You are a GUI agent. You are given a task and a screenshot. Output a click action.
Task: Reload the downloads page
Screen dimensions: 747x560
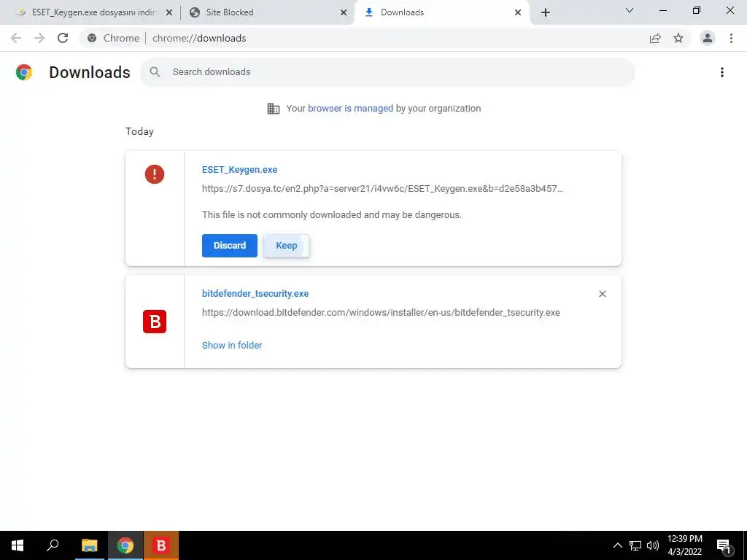tap(63, 38)
